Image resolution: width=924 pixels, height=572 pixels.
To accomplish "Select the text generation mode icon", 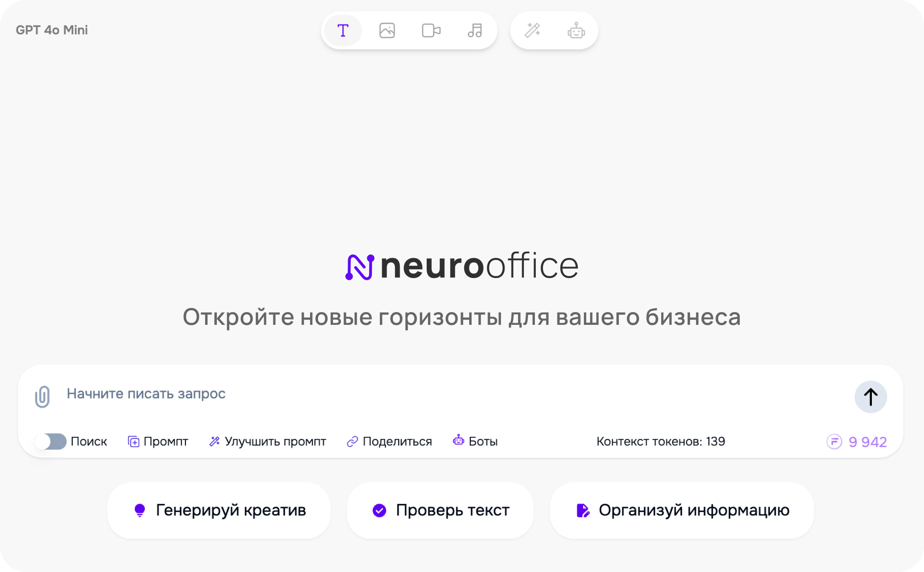I will click(343, 30).
